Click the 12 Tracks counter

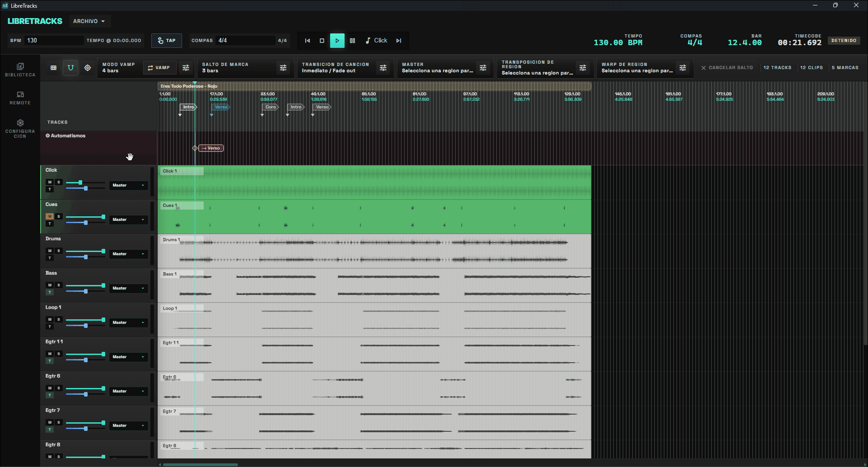(777, 68)
